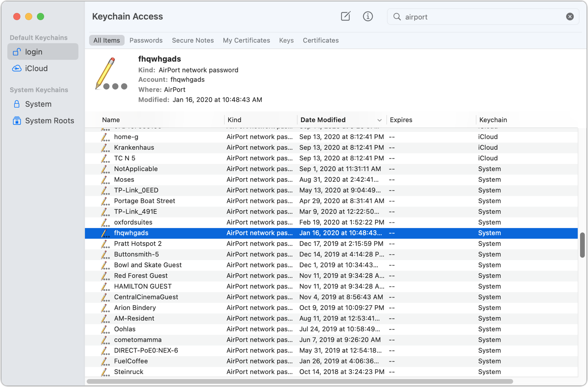
Task: Click the large pencil icon in the item preview
Action: tap(110, 73)
